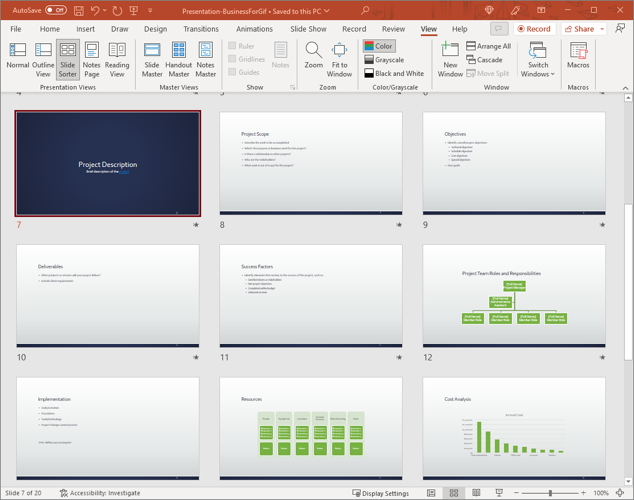Open the Home tab

click(50, 29)
